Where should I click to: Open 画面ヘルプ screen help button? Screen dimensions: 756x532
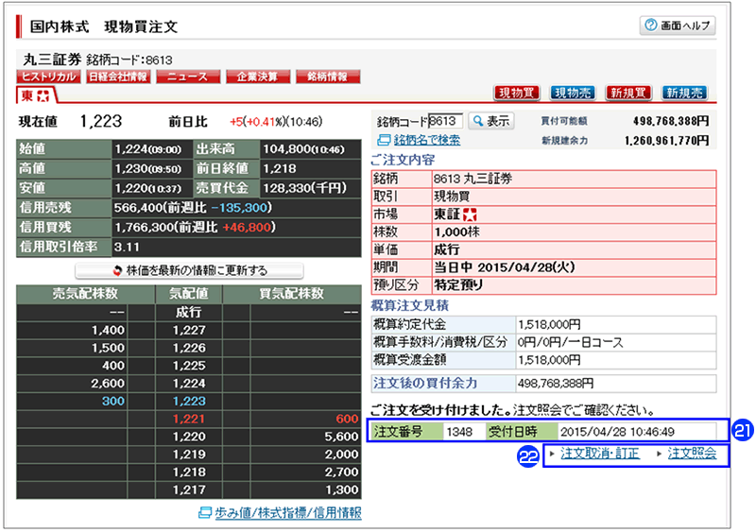click(x=678, y=26)
